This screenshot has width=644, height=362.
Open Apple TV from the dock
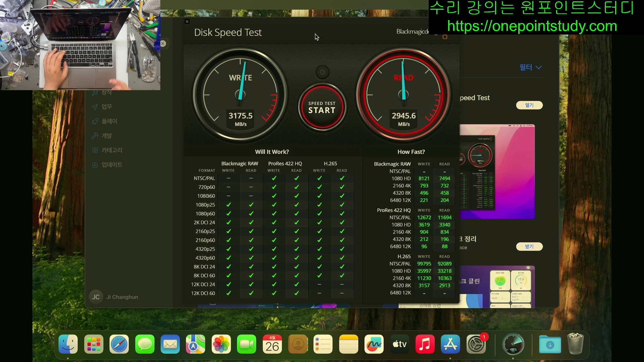(x=399, y=344)
